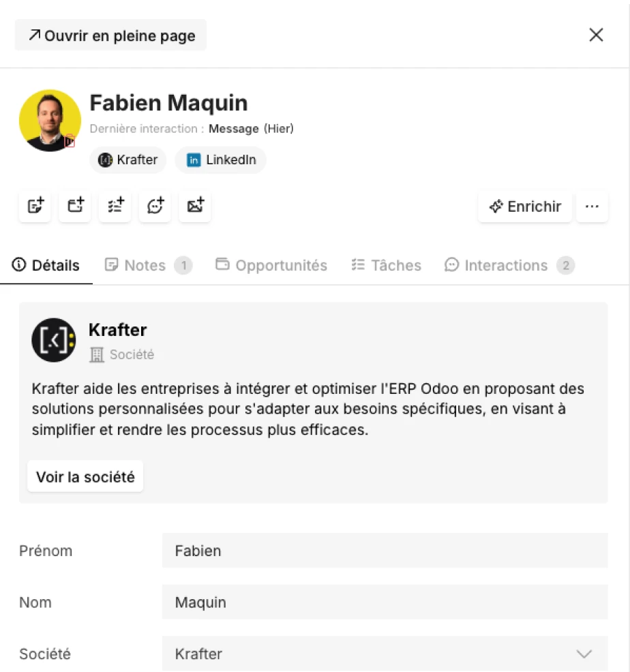This screenshot has height=672, width=630.
Task: Select the Détails tab
Action: (46, 265)
